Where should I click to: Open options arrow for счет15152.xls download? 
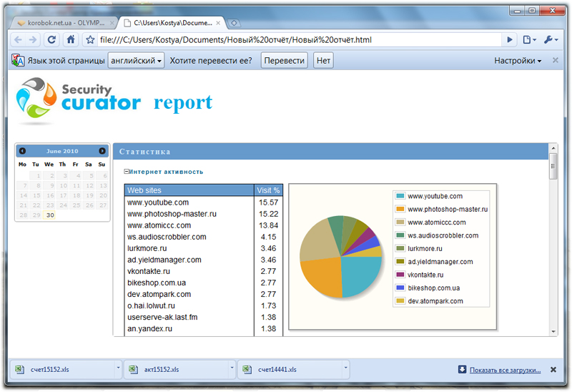(x=118, y=368)
